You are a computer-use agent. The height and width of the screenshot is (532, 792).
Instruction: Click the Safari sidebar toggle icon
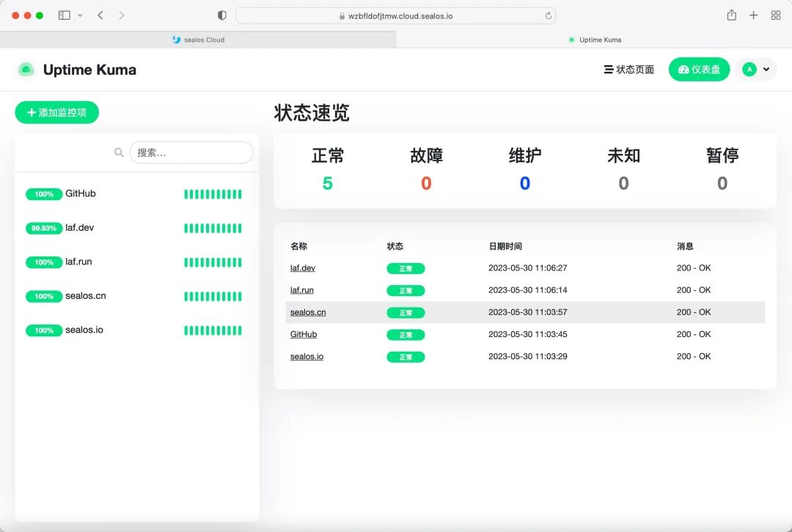[64, 15]
